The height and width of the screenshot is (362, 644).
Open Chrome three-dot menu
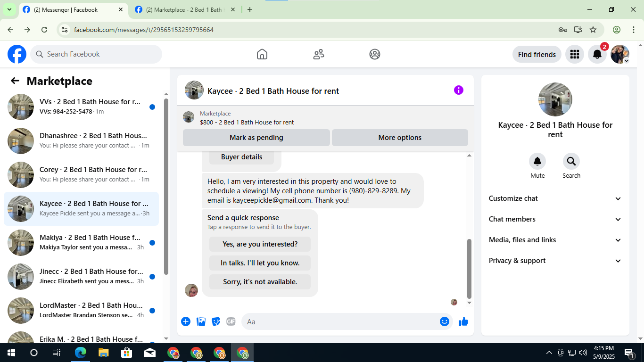[634, 30]
